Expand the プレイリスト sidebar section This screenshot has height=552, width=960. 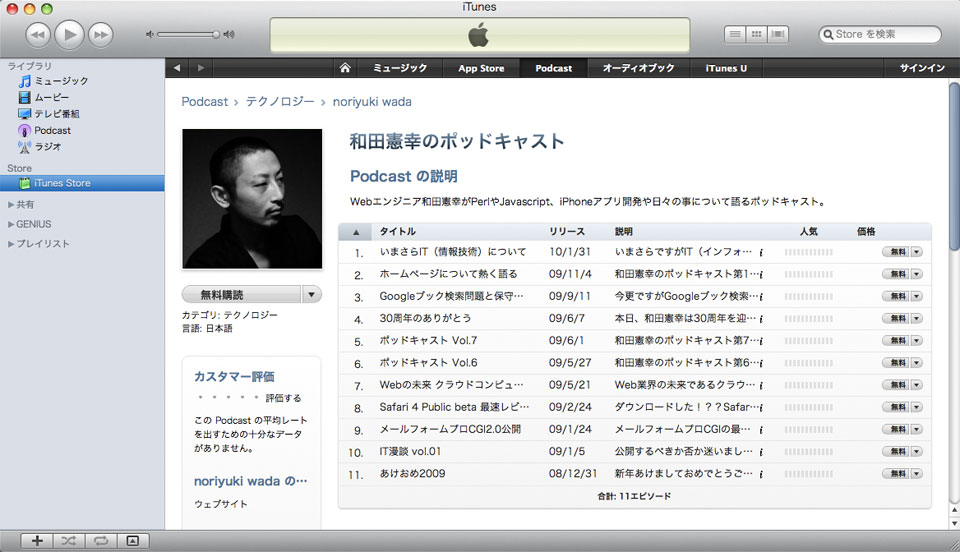[x=11, y=244]
